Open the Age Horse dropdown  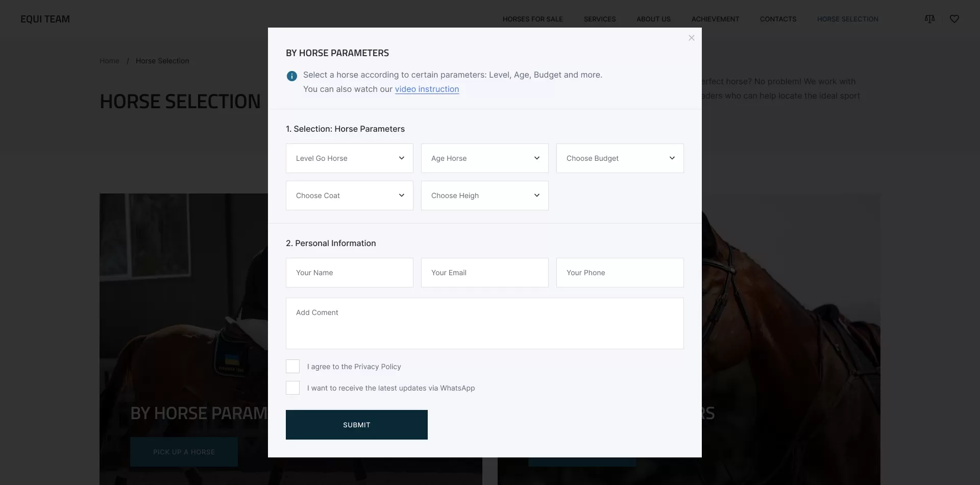pos(485,158)
